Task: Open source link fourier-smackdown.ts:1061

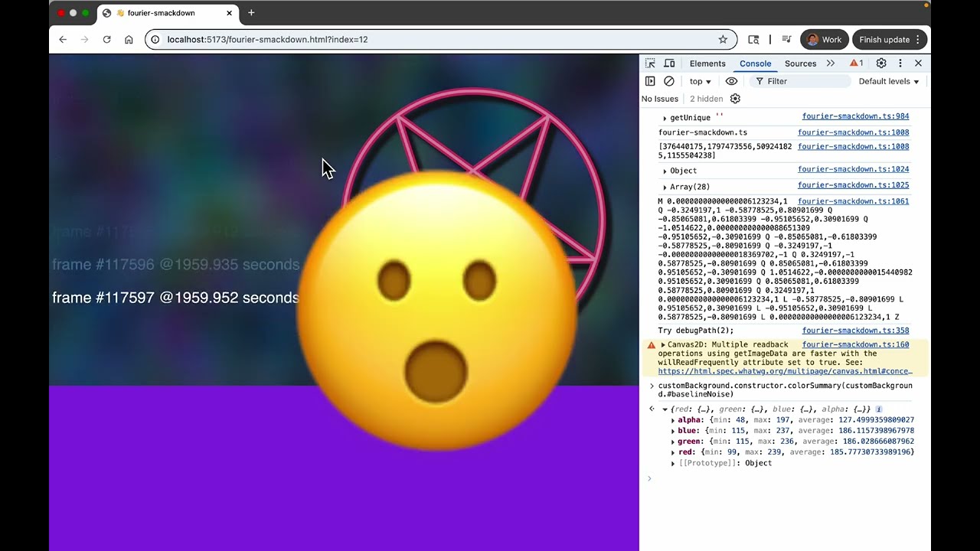Action: 853,201
